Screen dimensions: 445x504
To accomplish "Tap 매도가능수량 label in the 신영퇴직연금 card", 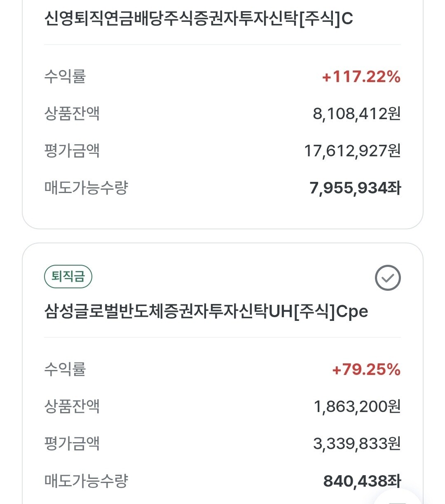I will pos(86,188).
